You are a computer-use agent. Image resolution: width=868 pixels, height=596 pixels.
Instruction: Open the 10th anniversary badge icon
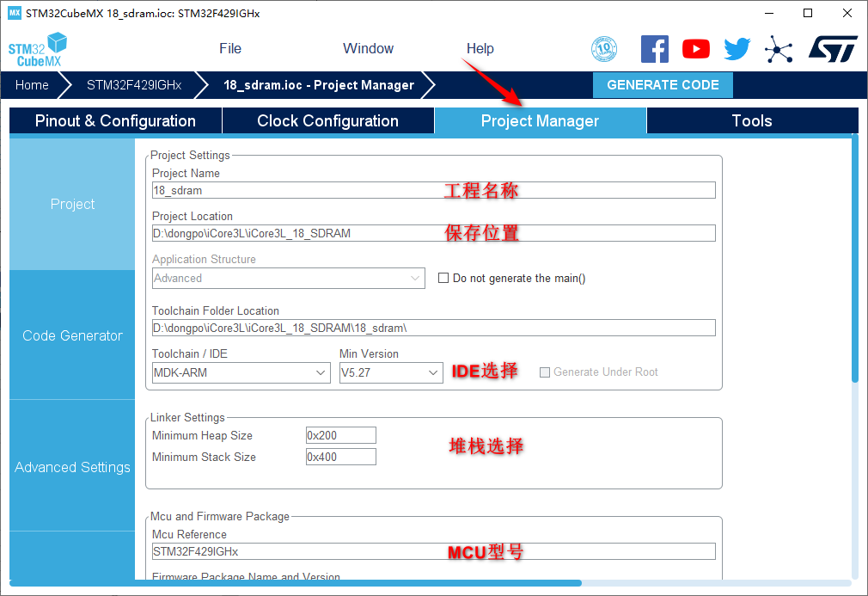[604, 49]
